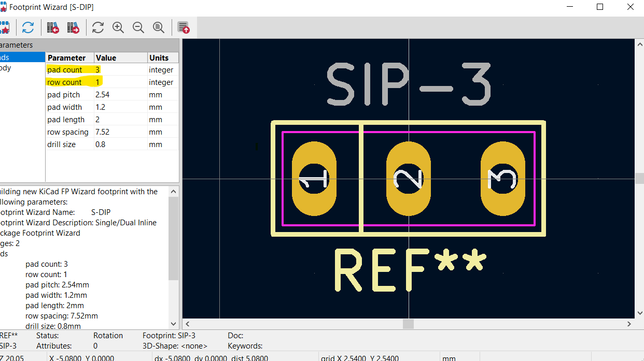Screen dimensions: 644x361
Task: Select the 'row spacing' parameter label
Action: pyautogui.click(x=68, y=132)
